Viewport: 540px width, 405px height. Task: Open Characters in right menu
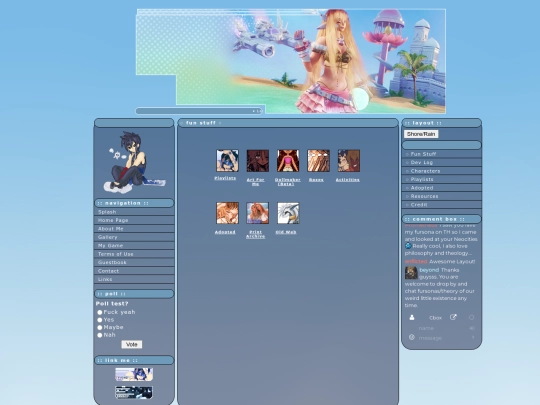point(442,171)
